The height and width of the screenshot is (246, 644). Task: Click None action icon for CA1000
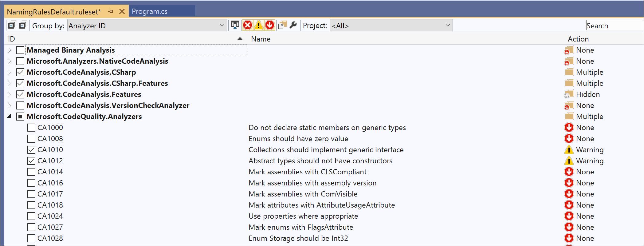click(x=569, y=128)
